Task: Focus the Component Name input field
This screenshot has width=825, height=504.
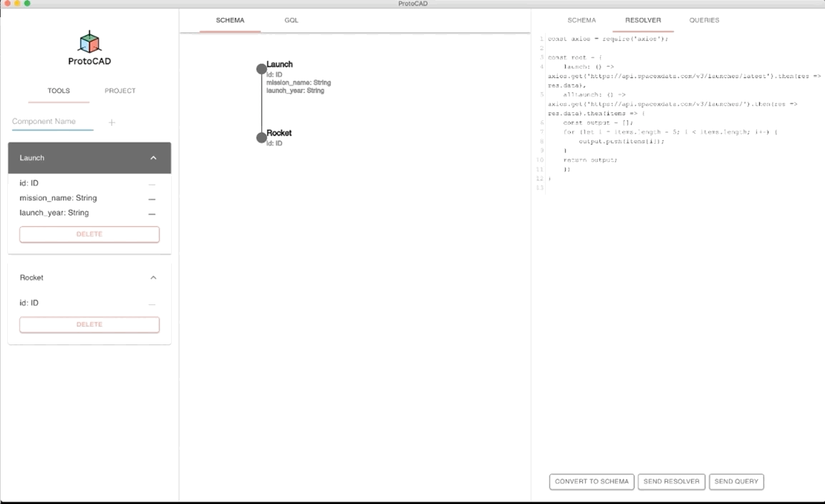Action: 52,122
